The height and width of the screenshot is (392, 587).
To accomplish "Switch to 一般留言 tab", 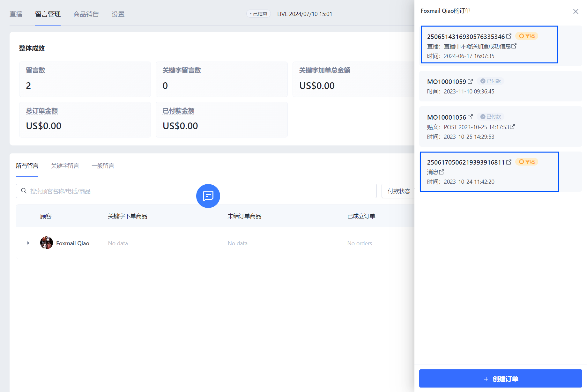I will pos(103,166).
